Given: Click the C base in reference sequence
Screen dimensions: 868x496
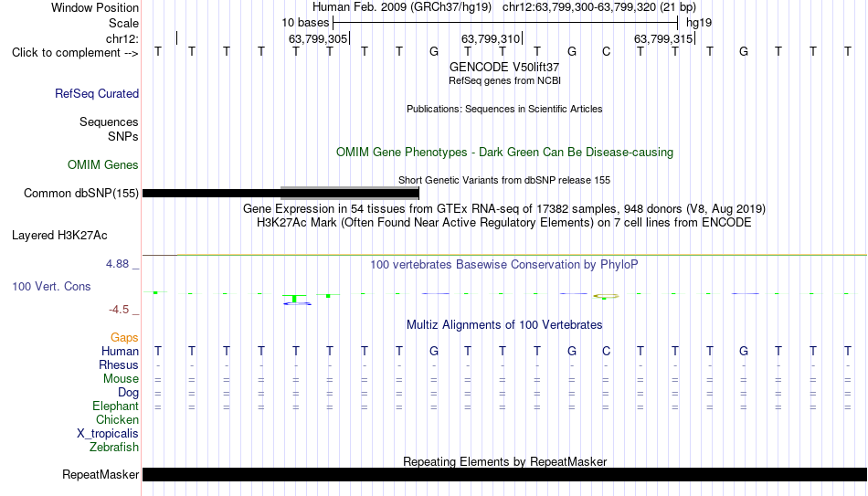Looking at the screenshot, I should (x=606, y=52).
